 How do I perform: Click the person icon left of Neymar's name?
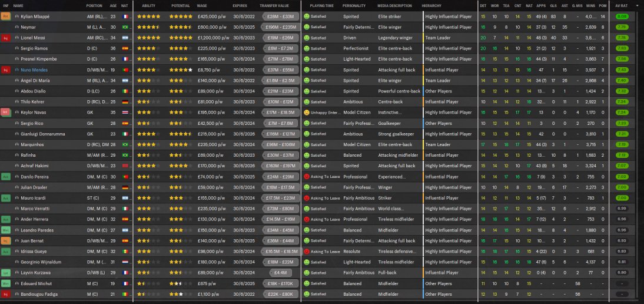point(17,27)
